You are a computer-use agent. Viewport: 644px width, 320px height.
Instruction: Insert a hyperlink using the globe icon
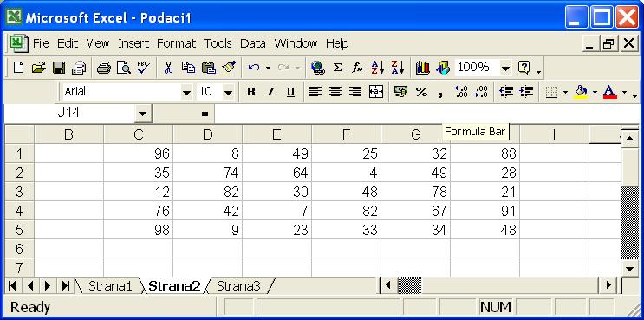pos(317,68)
